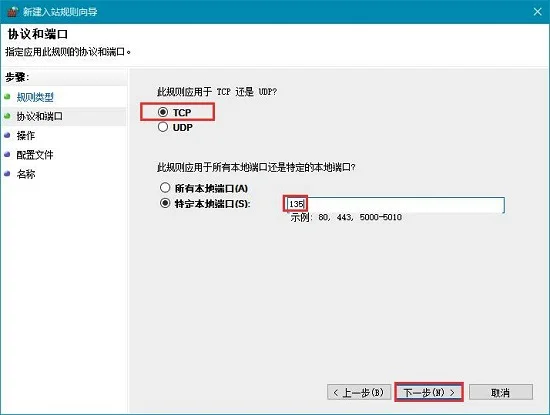Click green bullet beside 协议和端口 step

coord(7,115)
